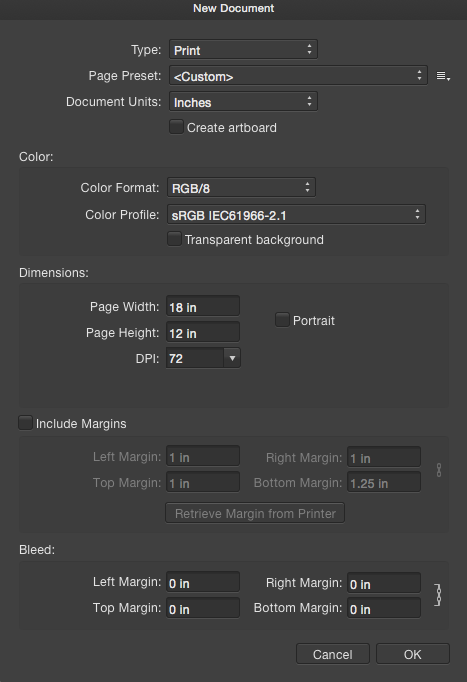
Task: Click Retrieve Margin from Printer button
Action: (x=255, y=513)
